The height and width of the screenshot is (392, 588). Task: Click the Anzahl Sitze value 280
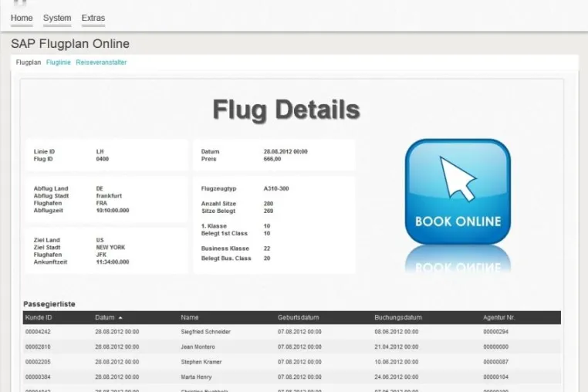[269, 204]
